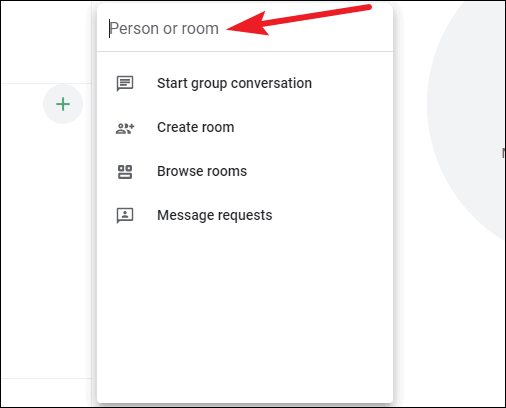Click the Start group conversation chat icon
This screenshot has height=408, width=506.
pyautogui.click(x=125, y=83)
